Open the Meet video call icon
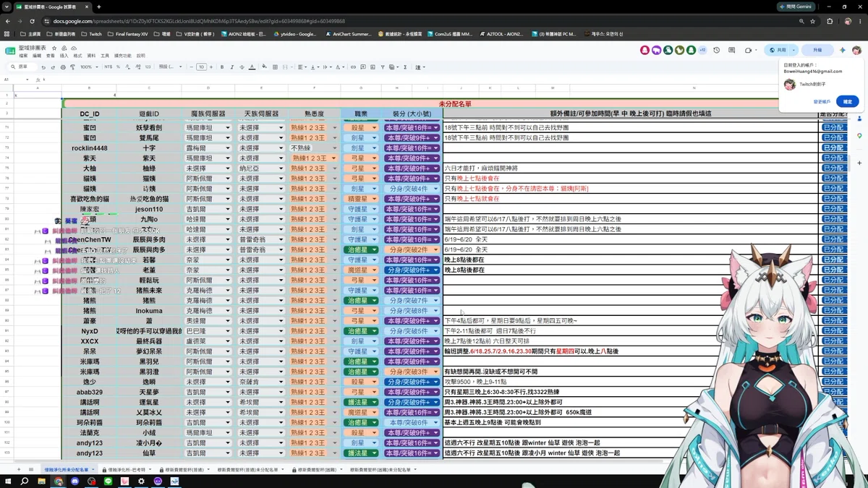The image size is (868, 488). point(749,51)
